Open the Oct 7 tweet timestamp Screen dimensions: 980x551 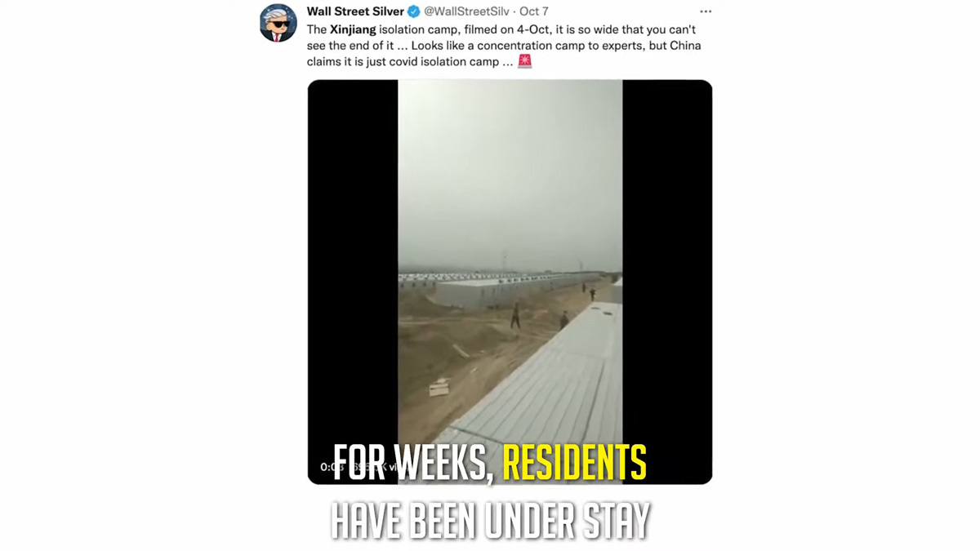534,11
